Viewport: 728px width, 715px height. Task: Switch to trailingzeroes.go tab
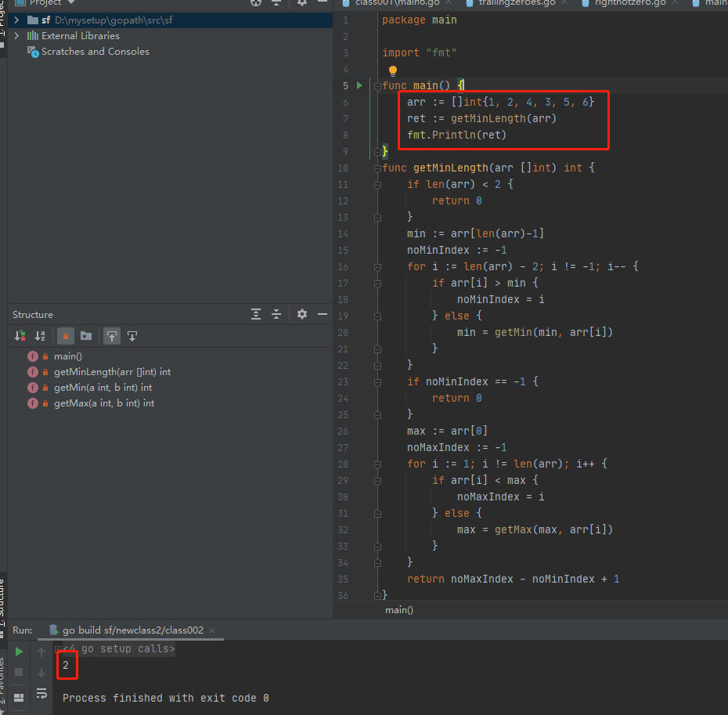517,3
